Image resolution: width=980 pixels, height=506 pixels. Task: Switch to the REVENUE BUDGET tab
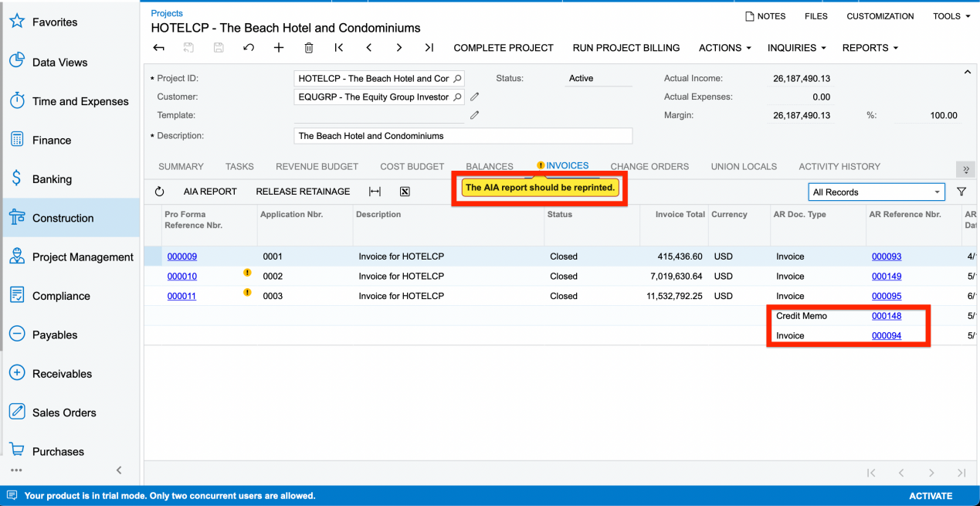[x=317, y=166]
